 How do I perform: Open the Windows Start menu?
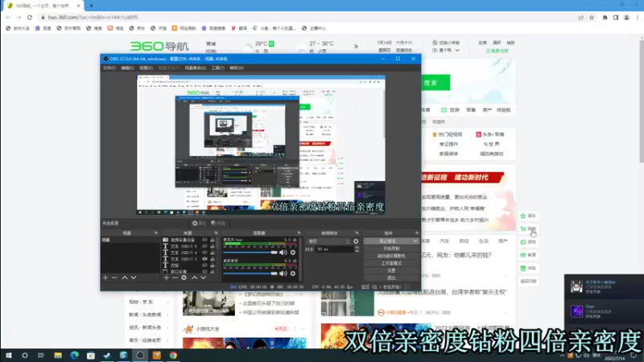pos(8,356)
